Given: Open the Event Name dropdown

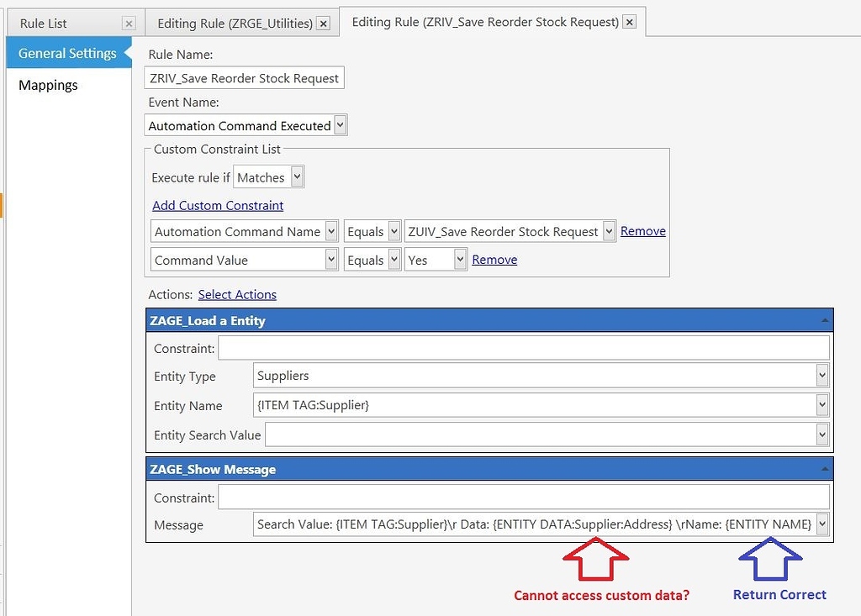Looking at the screenshot, I should pos(339,125).
